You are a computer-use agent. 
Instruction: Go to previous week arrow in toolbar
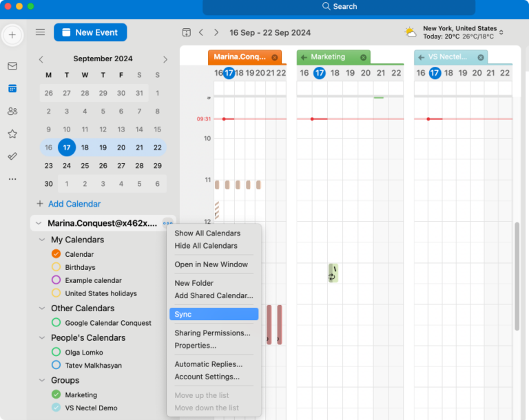(201, 32)
